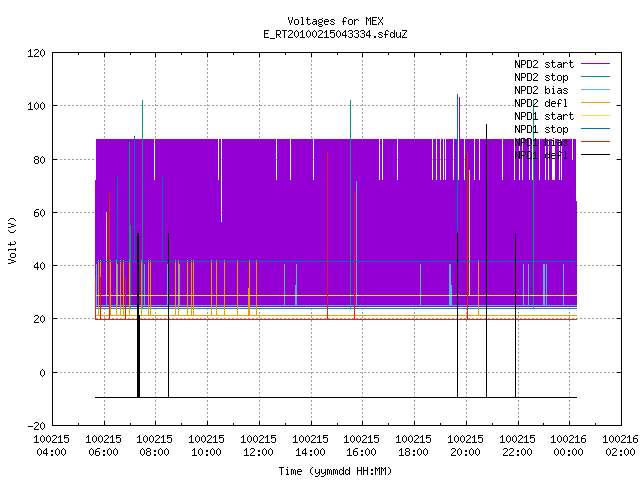Click the red NPD1 bias legend line
This screenshot has height=480, width=640.
[x=595, y=142]
